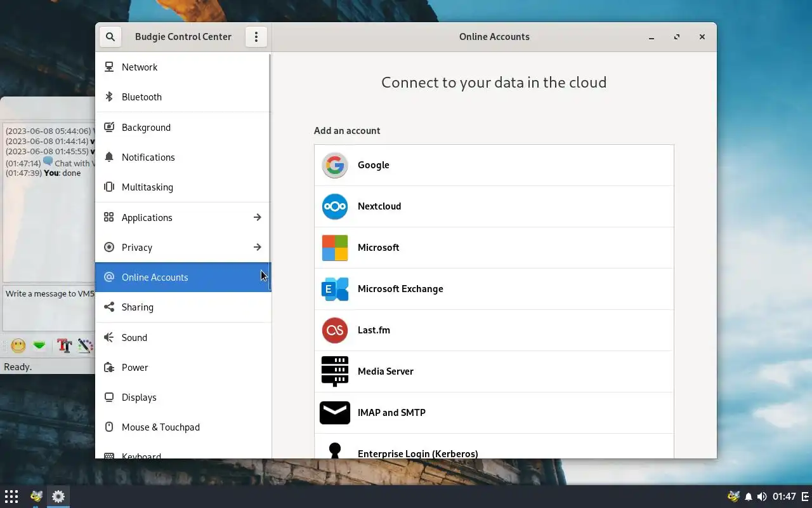
Task: Click the clock showing 01:47
Action: coord(784,497)
